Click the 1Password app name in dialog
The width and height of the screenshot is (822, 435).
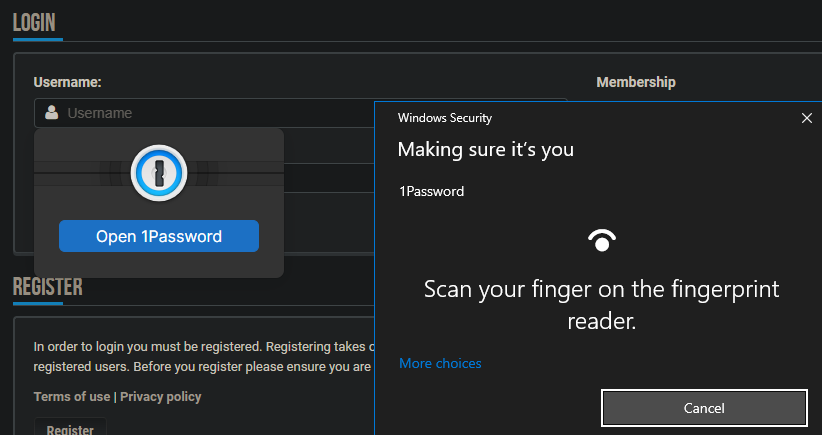(431, 191)
